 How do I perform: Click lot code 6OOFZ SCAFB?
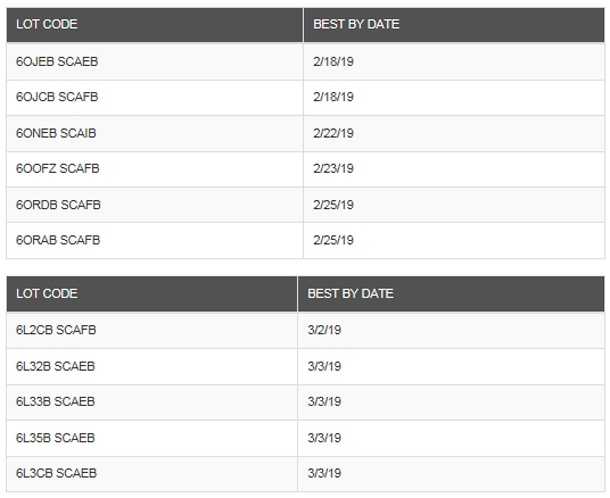(x=58, y=169)
